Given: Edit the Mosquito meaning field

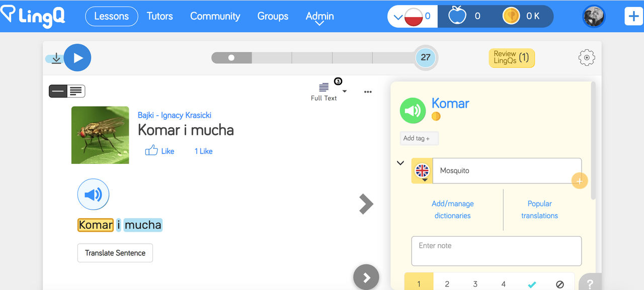Looking at the screenshot, I should coord(507,171).
